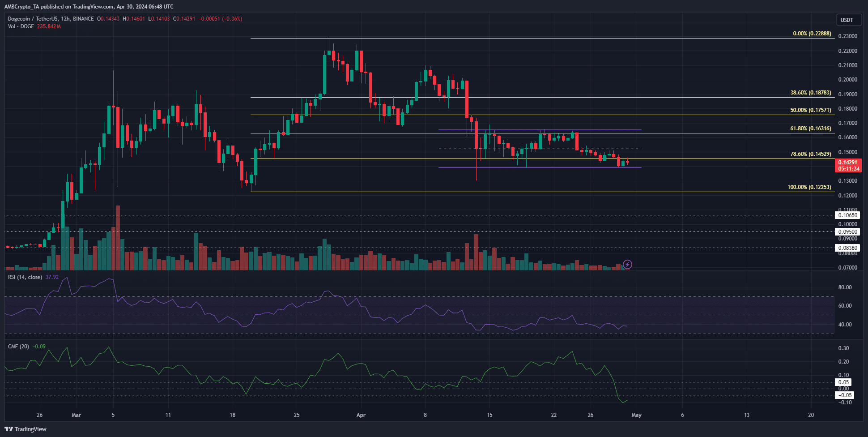Select the 100.00% (0.12253) Fib label
868x437 pixels.
coord(809,187)
